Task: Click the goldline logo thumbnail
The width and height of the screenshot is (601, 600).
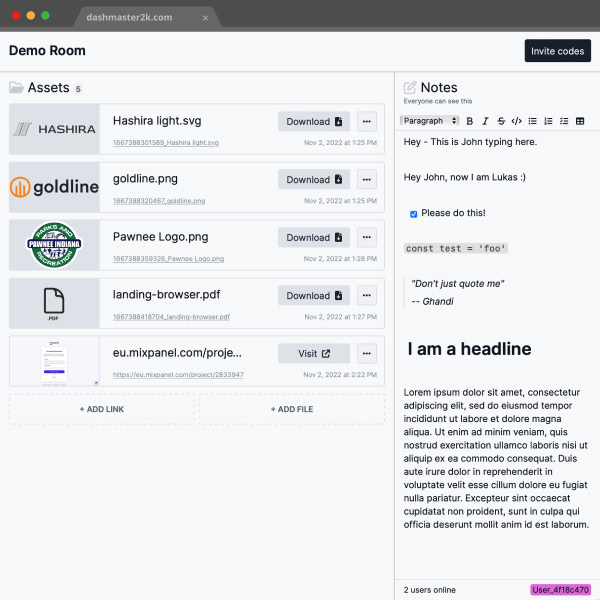Action: click(54, 187)
